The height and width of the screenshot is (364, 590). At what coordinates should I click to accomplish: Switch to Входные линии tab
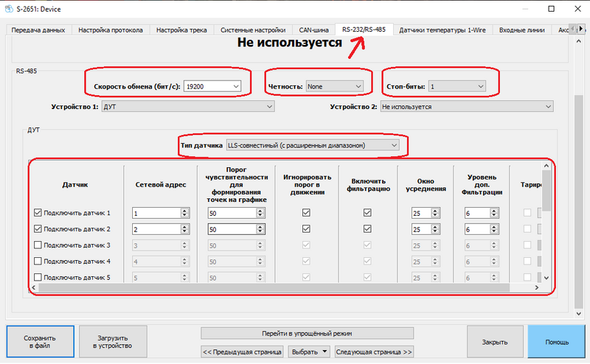(521, 30)
